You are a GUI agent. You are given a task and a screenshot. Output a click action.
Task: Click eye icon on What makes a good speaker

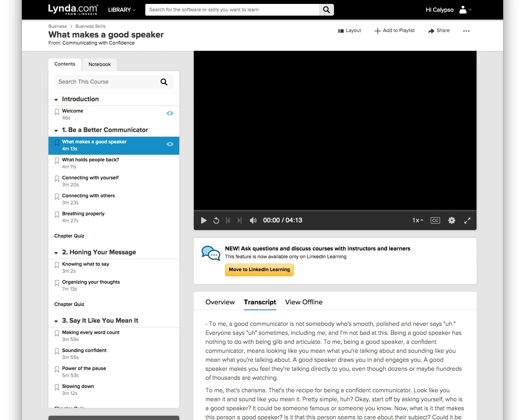click(170, 144)
